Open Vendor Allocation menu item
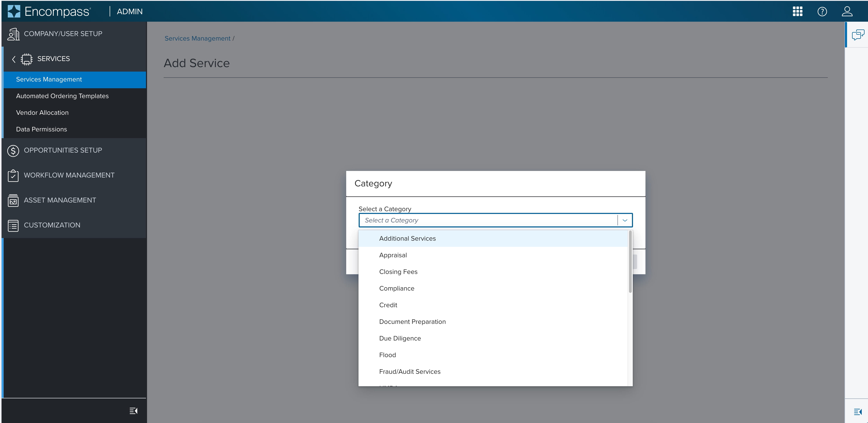This screenshot has height=423, width=868. coord(42,113)
